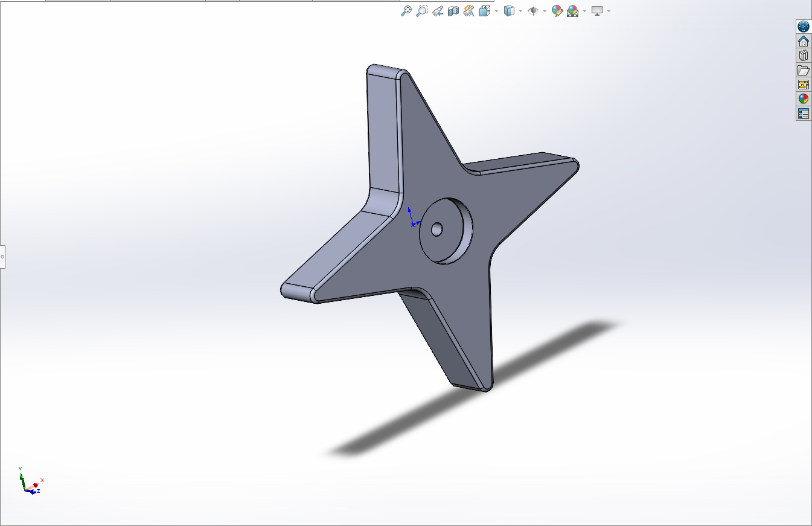
Task: Open the Apply Scene dropdown arrow
Action: point(584,11)
